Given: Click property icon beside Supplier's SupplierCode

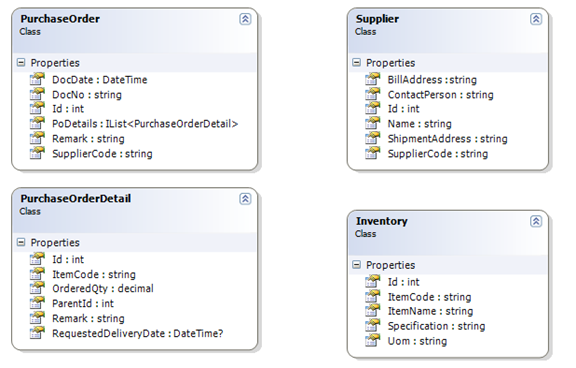Looking at the screenshot, I should pyautogui.click(x=372, y=153).
